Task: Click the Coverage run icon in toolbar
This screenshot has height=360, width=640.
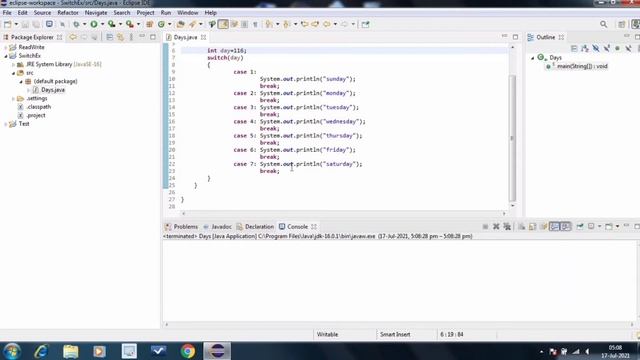Action: pos(111,24)
